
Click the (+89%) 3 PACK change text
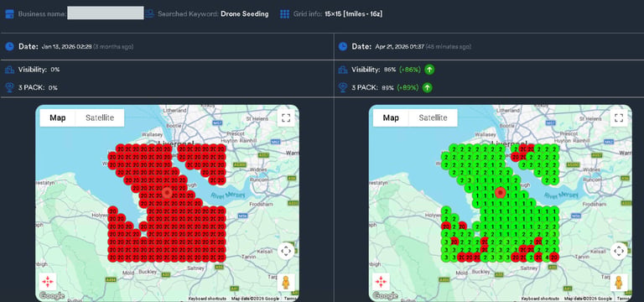click(x=408, y=88)
